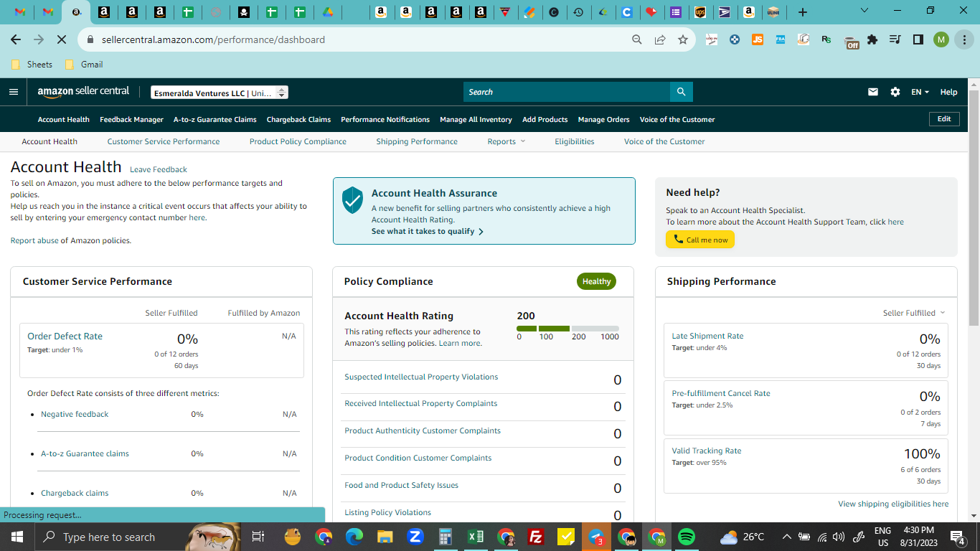This screenshot has width=980, height=551.
Task: Open the Help link
Action: tap(948, 92)
